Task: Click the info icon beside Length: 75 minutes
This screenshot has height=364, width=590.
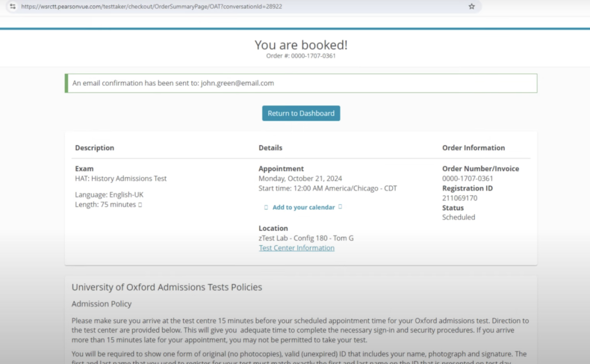Action: [x=140, y=205]
